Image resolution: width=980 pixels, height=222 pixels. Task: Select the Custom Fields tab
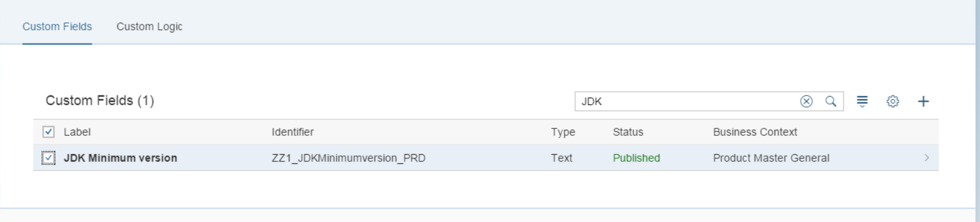(x=57, y=27)
